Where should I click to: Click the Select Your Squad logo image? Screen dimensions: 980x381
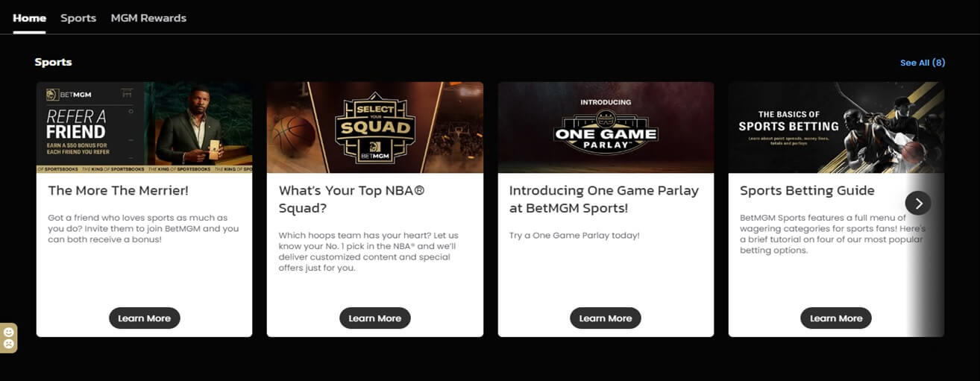(374, 127)
